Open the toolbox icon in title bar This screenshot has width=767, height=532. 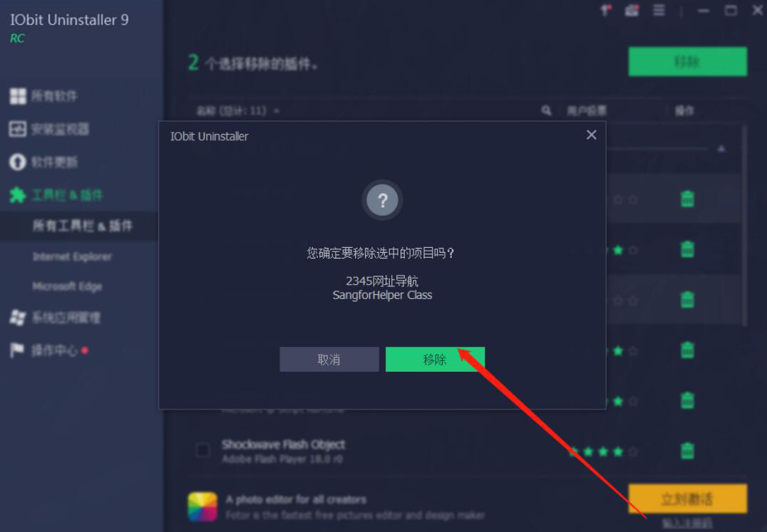(632, 10)
